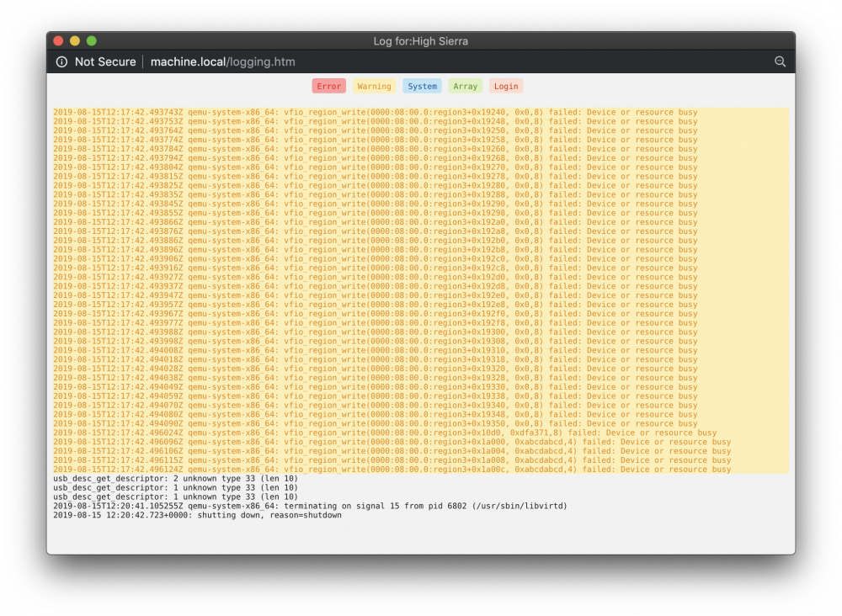Click the 'usb_desc_get_descriptor: 2 unknown type' line
This screenshot has width=842, height=616.
tap(175, 478)
